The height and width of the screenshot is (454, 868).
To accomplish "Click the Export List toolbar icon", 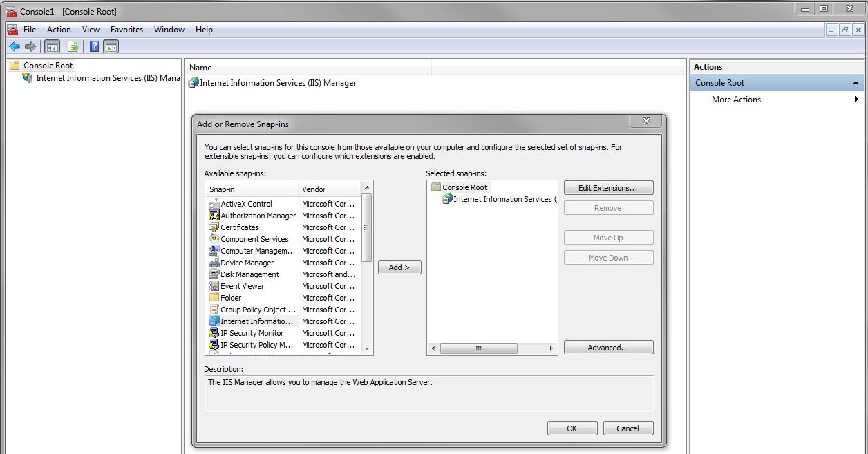I will (73, 47).
